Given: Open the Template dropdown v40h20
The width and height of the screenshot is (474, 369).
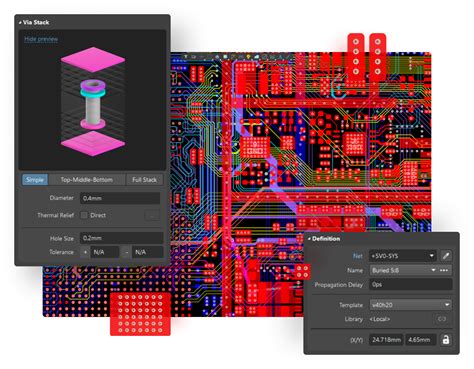Looking at the screenshot, I should point(411,305).
